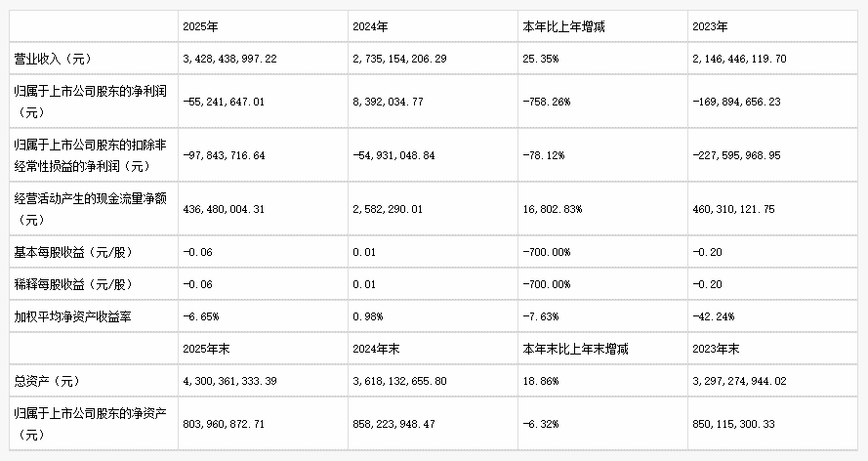Select 2025 revenue value 3,428,438,997.22
868x461 pixels.
(230, 59)
